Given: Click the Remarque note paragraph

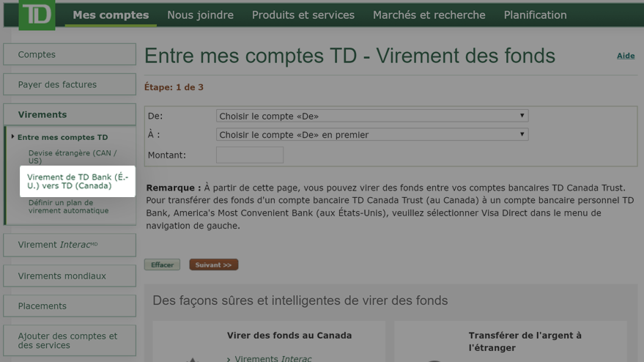Looking at the screenshot, I should (x=390, y=206).
